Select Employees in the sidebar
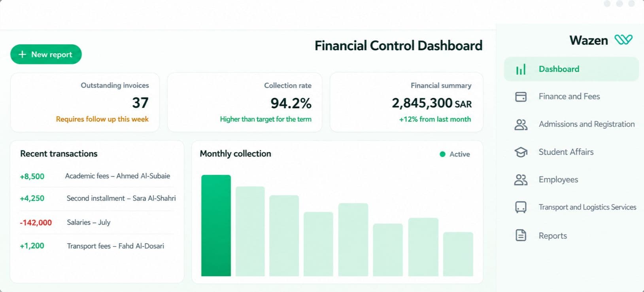Screen dimensions: 644x292 (x=571, y=180)
